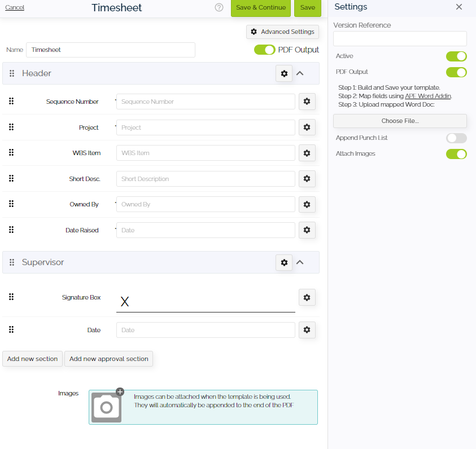Open gear settings for Date Raised field

coord(307,230)
